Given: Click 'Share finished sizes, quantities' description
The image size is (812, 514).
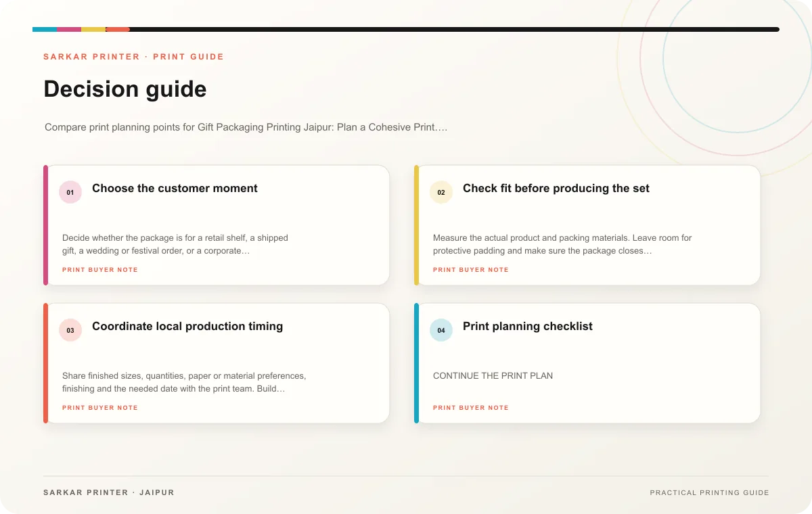Looking at the screenshot, I should coord(184,382).
